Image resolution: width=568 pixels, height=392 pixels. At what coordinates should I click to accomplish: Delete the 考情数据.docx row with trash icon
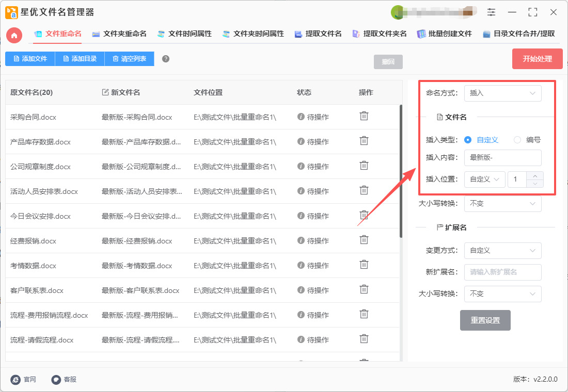(x=364, y=265)
